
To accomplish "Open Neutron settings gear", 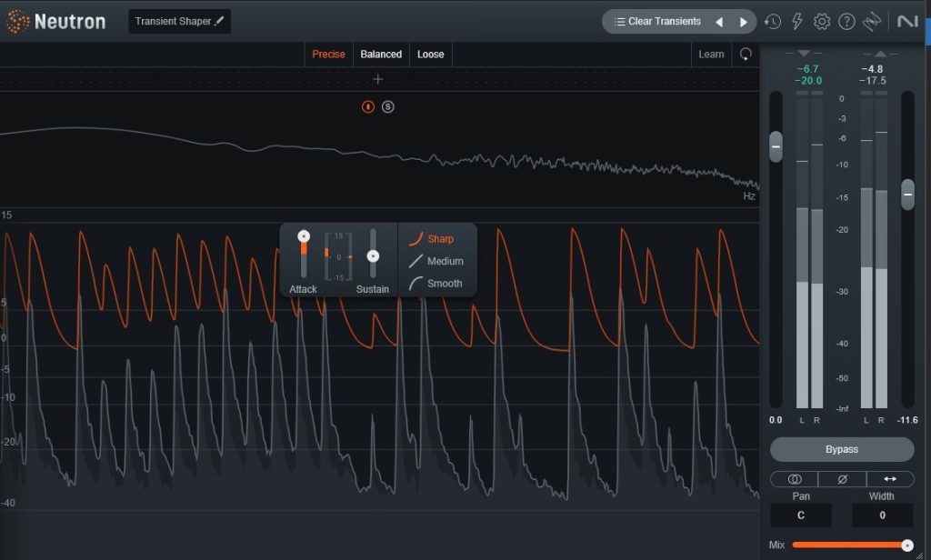I will (822, 22).
